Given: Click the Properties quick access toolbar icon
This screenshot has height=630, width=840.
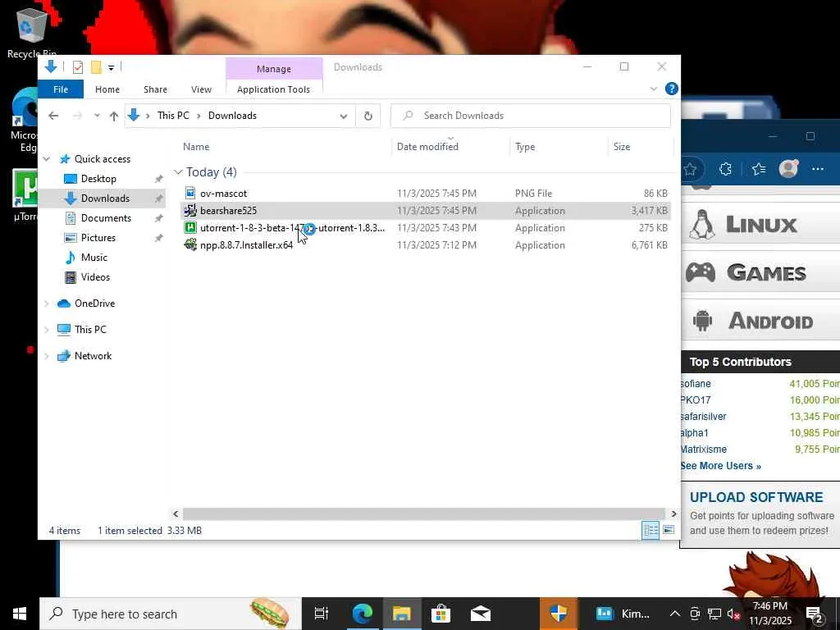Looking at the screenshot, I should [78, 67].
